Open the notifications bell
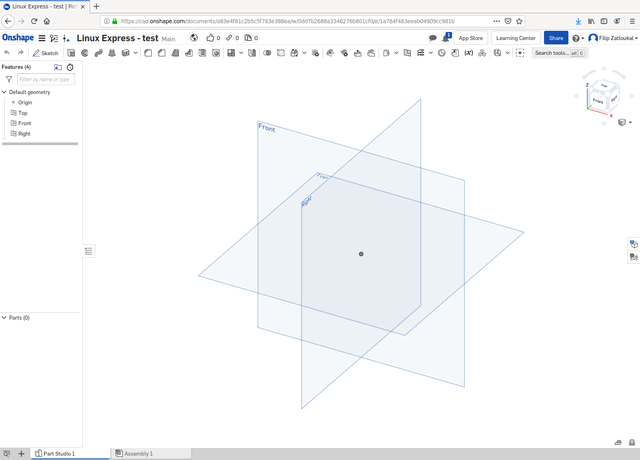640x460 pixels. [x=447, y=38]
